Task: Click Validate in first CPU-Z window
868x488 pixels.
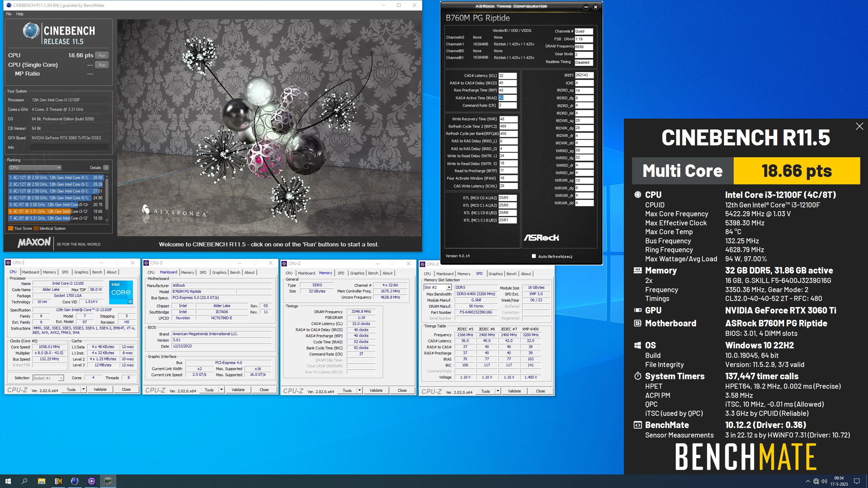Action: coord(100,389)
